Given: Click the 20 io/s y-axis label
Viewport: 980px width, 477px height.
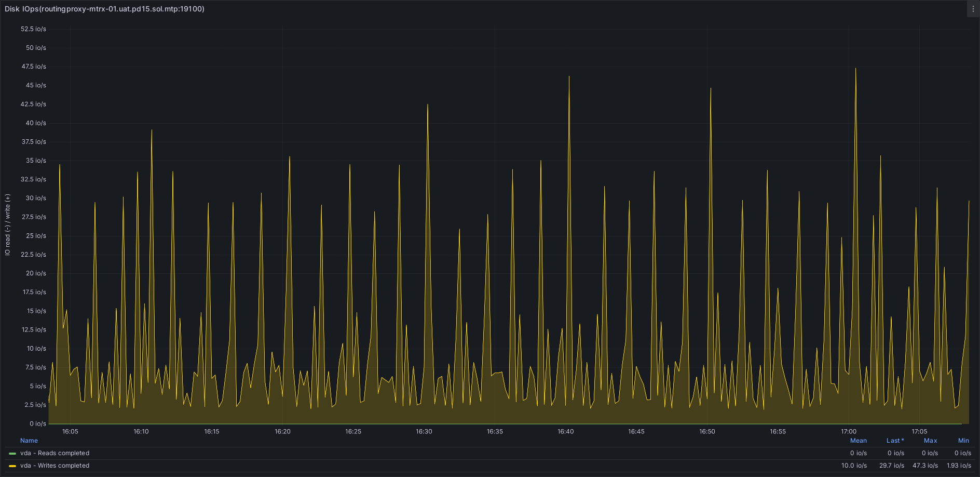Looking at the screenshot, I should [36, 273].
